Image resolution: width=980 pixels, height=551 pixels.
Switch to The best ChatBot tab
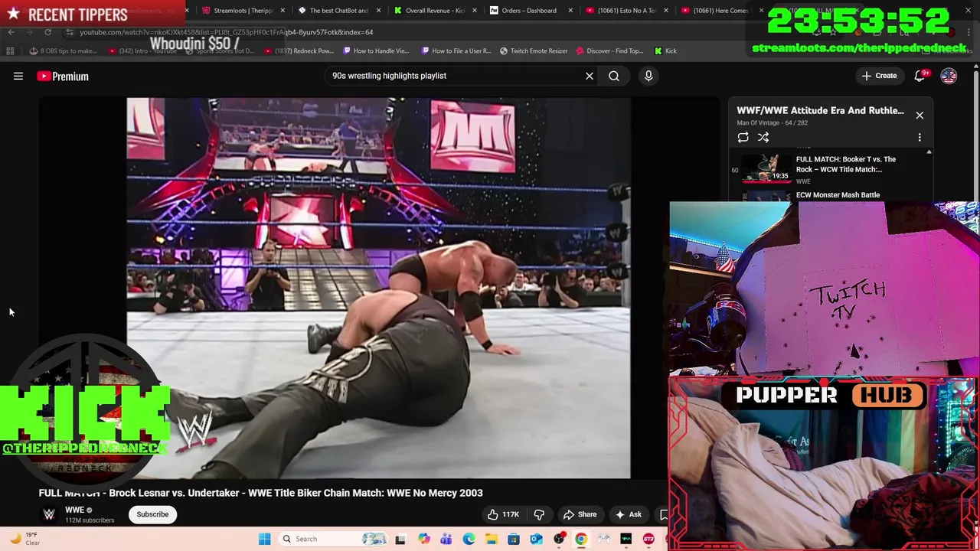click(x=338, y=11)
